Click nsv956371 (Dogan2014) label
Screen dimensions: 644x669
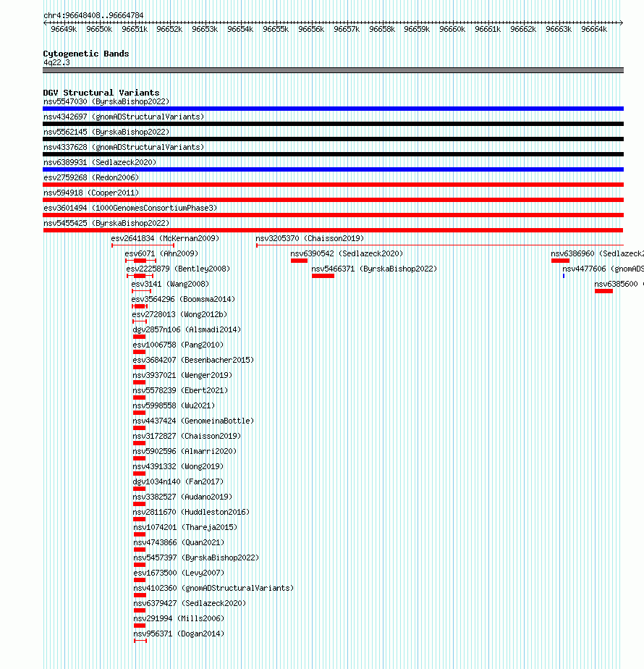[179, 634]
